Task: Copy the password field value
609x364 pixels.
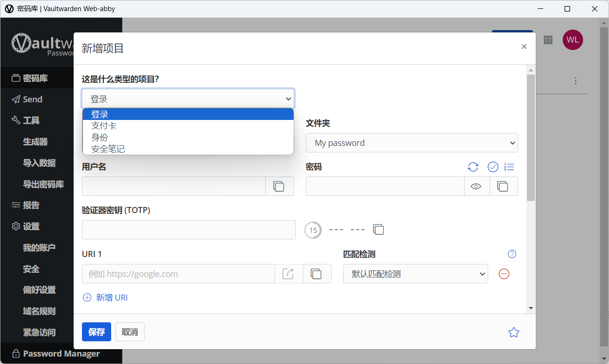Action: (503, 186)
